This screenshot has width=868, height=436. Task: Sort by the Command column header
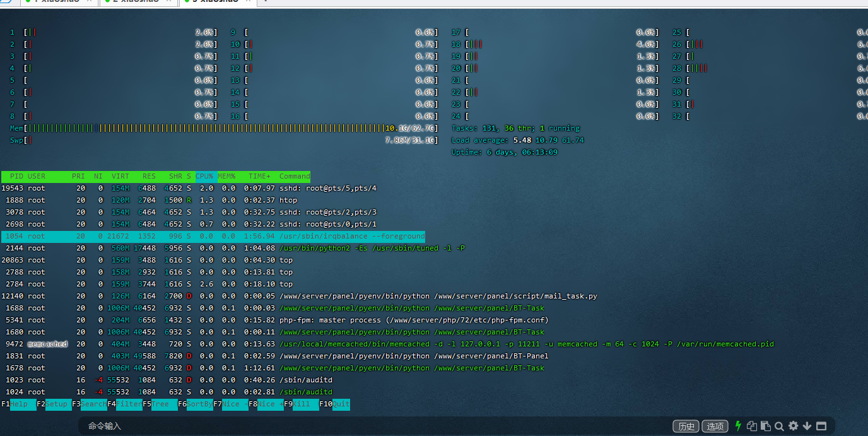click(295, 176)
